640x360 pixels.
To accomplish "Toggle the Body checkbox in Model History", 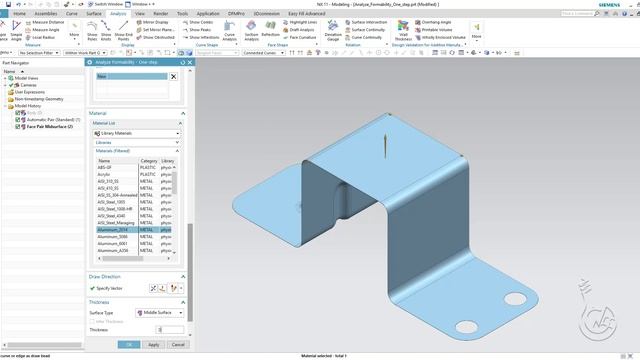I will click(x=18, y=113).
